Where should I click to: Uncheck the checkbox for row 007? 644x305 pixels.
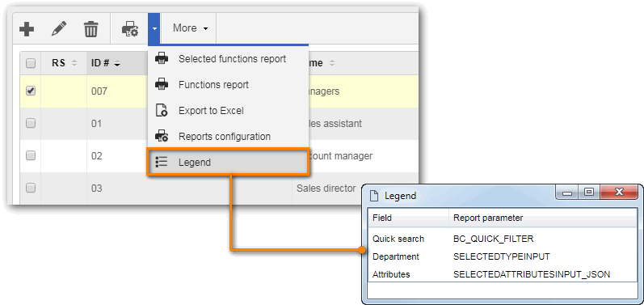pyautogui.click(x=31, y=91)
